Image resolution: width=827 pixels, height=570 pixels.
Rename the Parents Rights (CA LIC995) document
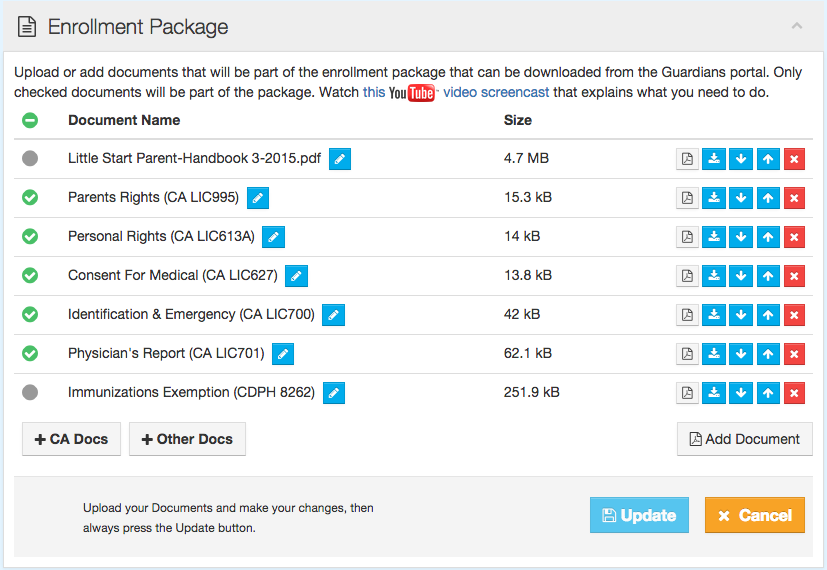pos(258,198)
